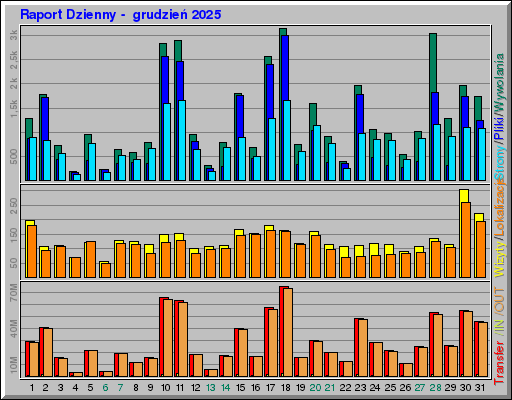Screen dimensions: 512x400
Task: Click day label '29' on the x-axis
Action: 450,388
